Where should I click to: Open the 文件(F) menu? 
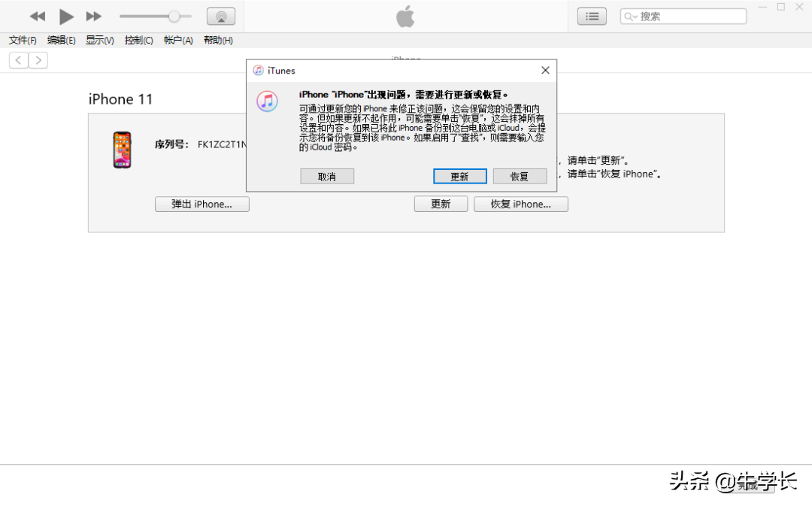[23, 41]
